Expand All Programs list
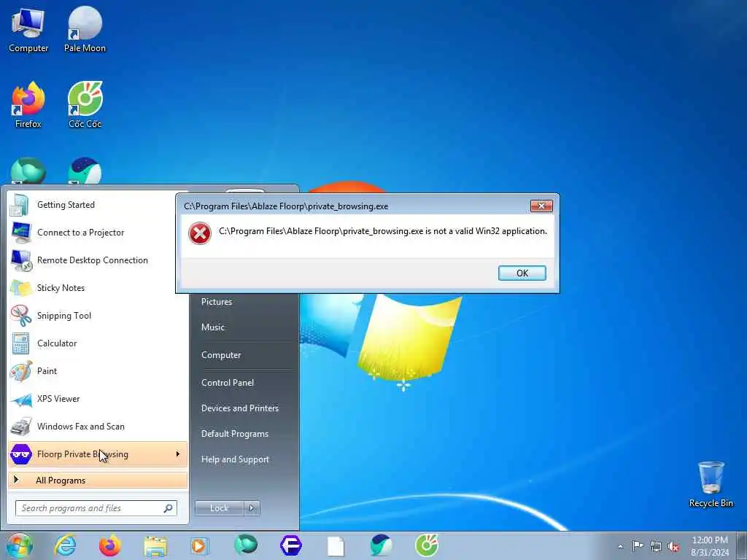The height and width of the screenshot is (560, 747). 98,480
